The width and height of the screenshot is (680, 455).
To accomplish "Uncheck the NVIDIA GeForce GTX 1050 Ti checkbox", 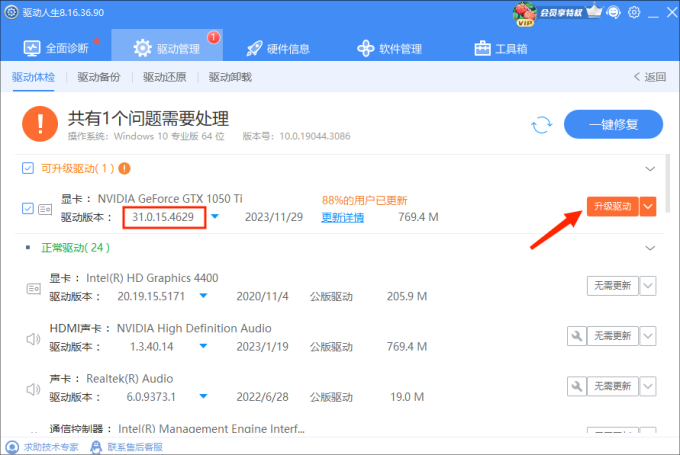I will click(27, 208).
